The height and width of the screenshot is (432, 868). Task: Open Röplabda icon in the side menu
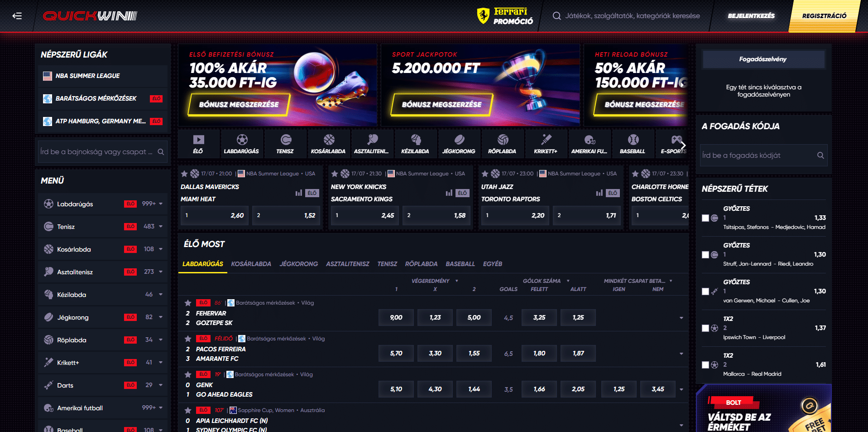(x=48, y=340)
